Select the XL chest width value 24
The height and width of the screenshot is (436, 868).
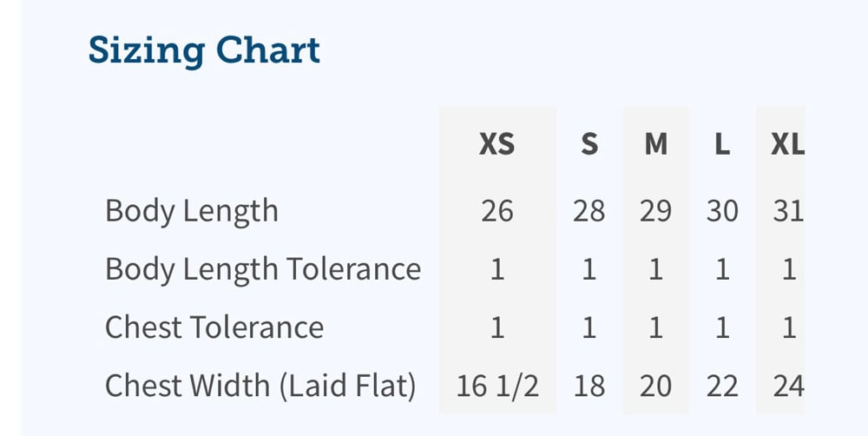tap(787, 386)
